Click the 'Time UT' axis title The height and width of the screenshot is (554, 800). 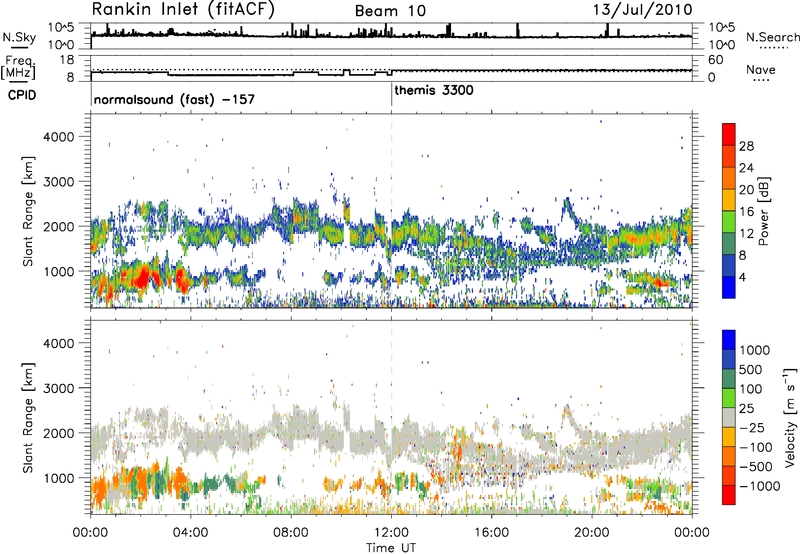[391, 548]
